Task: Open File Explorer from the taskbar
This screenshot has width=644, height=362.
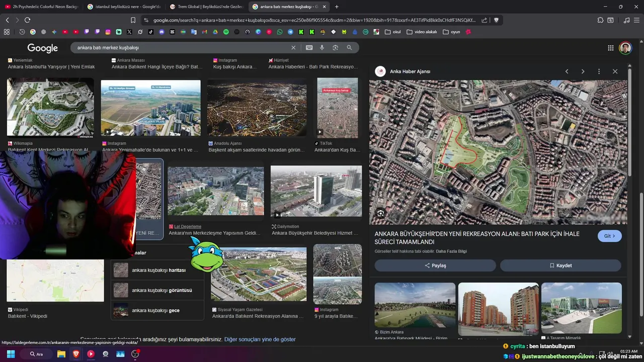Action: [x=61, y=354]
